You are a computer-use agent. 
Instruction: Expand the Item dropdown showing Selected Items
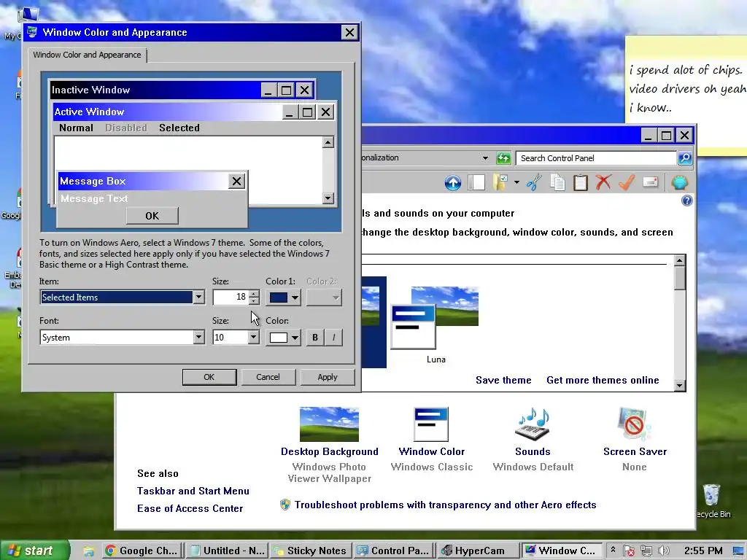click(198, 297)
